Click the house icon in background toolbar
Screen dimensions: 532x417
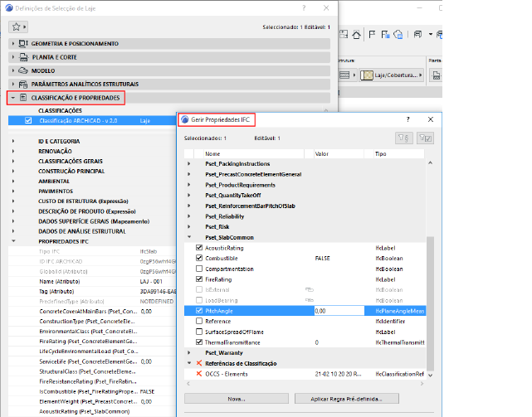[x=356, y=35]
